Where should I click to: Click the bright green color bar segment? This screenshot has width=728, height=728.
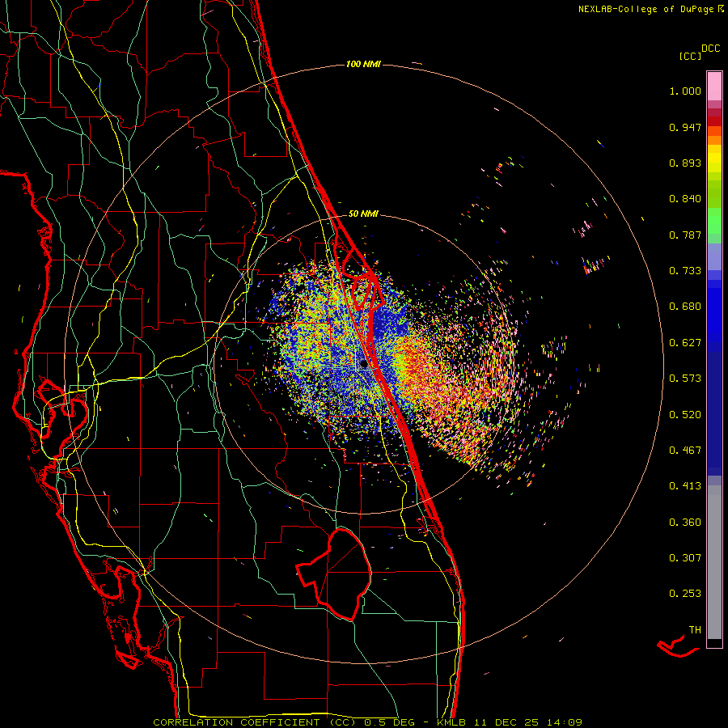click(714, 221)
